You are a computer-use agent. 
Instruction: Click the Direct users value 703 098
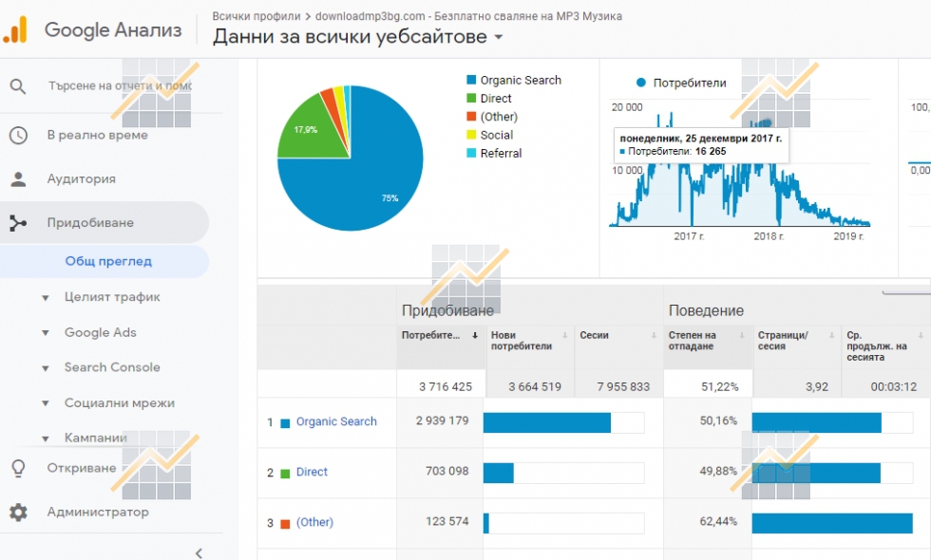click(x=447, y=471)
